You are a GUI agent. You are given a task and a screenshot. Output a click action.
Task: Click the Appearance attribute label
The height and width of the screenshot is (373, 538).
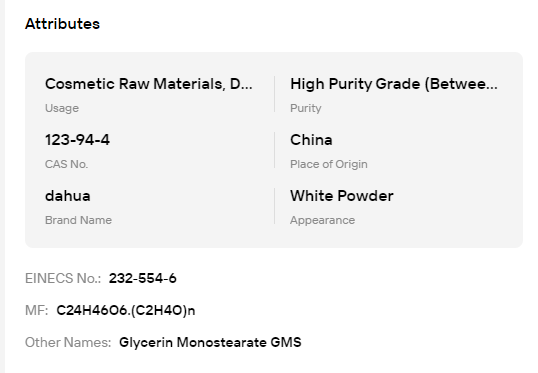(x=323, y=220)
